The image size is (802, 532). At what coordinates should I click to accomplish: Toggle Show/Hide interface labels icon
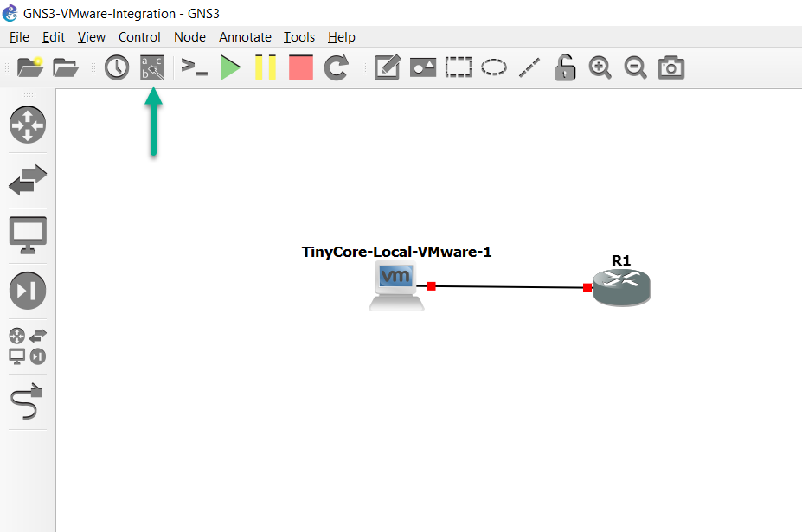click(152, 67)
